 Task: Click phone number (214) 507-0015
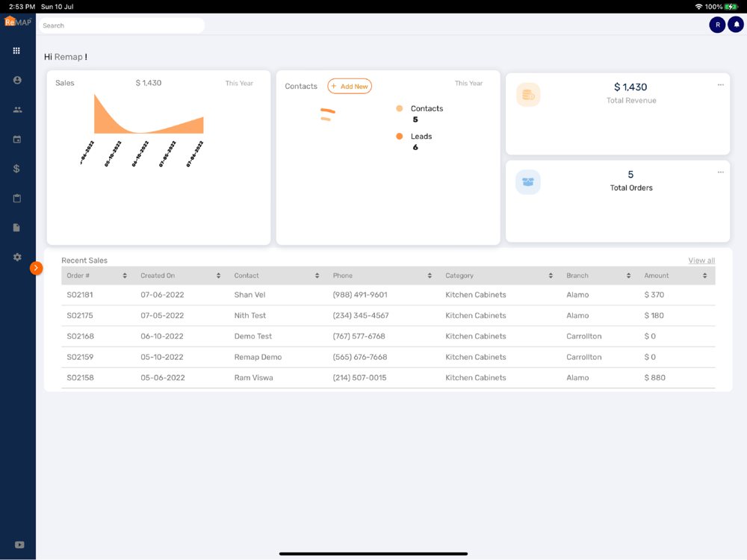tap(360, 378)
